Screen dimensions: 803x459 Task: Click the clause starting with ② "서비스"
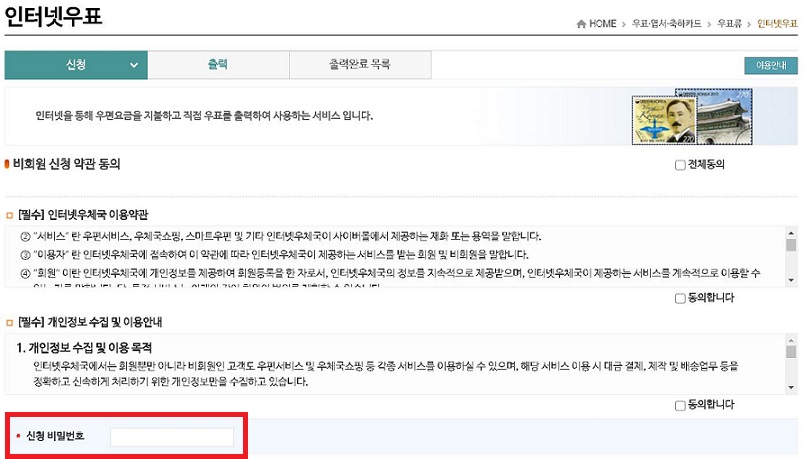[281, 236]
